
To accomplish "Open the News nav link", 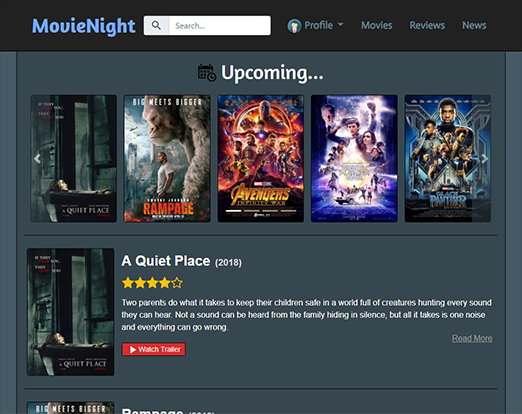I will click(474, 25).
